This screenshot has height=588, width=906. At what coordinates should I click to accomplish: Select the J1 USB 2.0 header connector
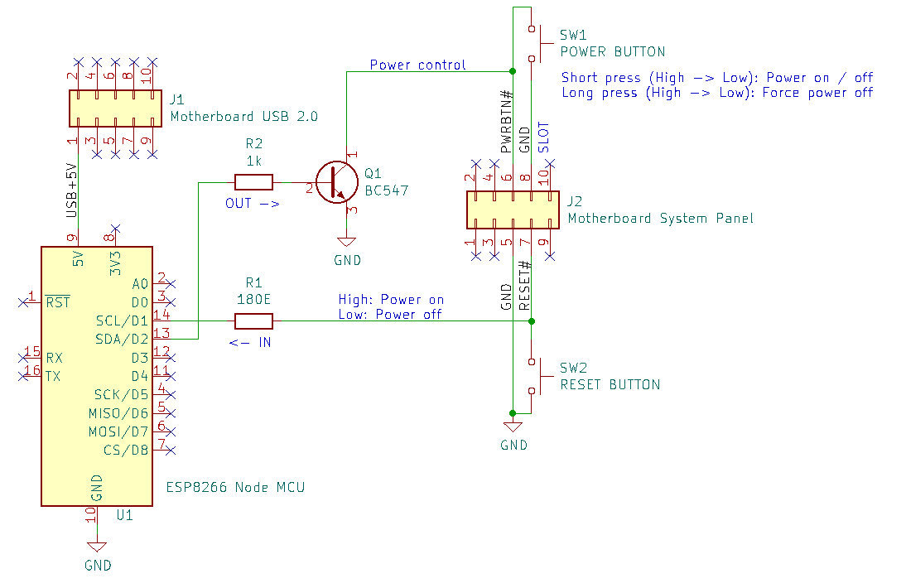pyautogui.click(x=116, y=108)
